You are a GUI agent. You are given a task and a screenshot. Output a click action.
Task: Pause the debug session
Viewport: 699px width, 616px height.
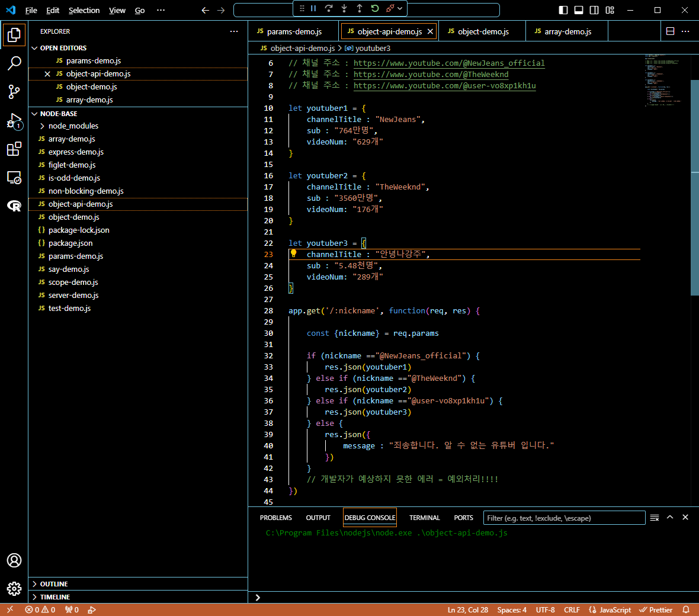[313, 8]
